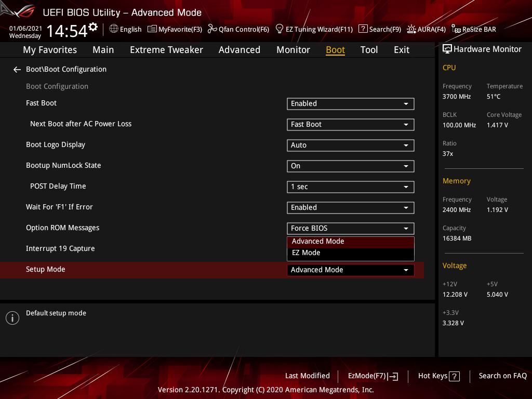
Task: Click the globe language icon
Action: pos(114,29)
